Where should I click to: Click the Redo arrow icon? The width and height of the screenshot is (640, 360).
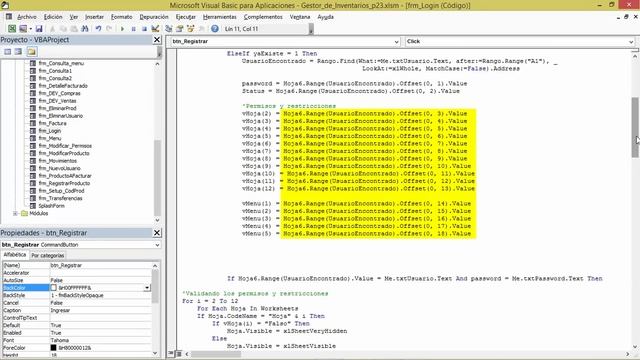(109, 29)
